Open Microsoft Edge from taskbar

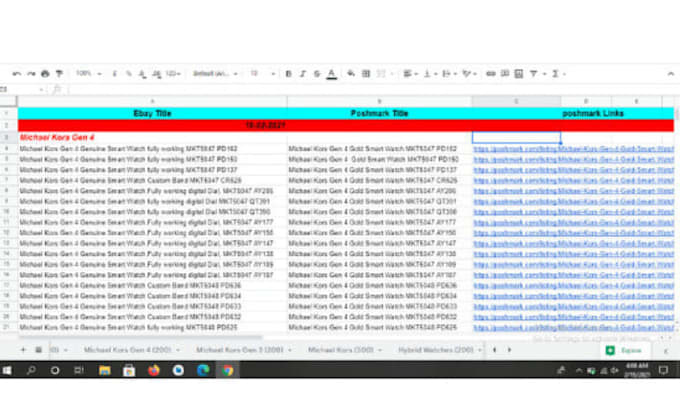pyautogui.click(x=203, y=371)
